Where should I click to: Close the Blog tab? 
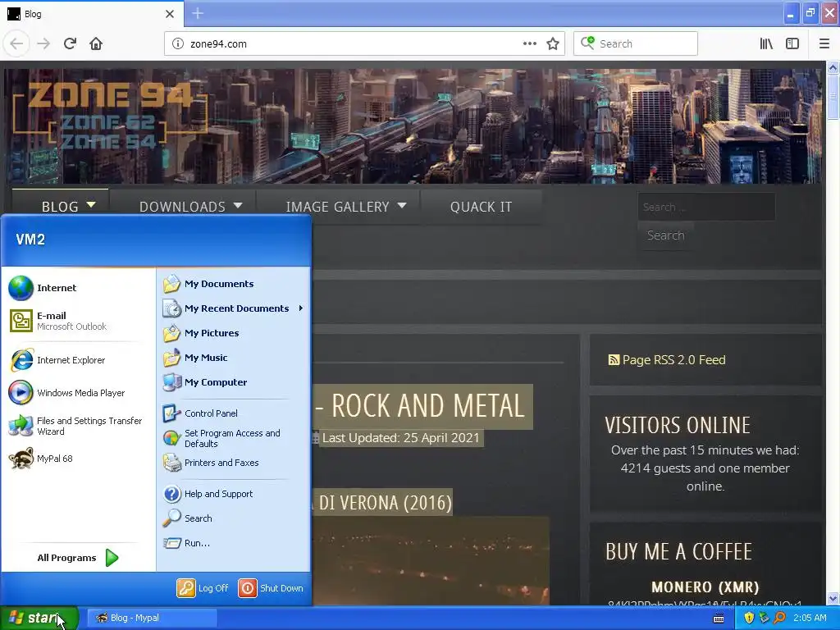click(170, 14)
